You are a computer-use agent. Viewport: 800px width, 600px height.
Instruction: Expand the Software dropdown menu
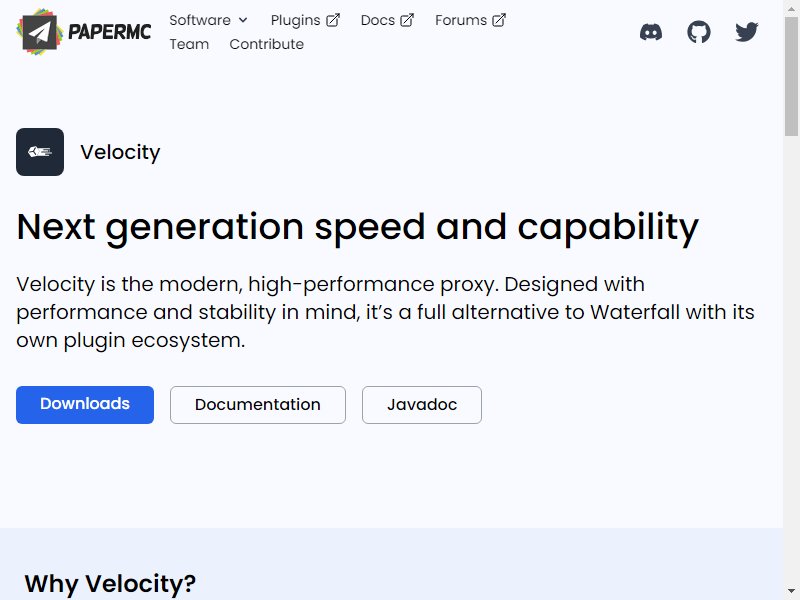209,20
